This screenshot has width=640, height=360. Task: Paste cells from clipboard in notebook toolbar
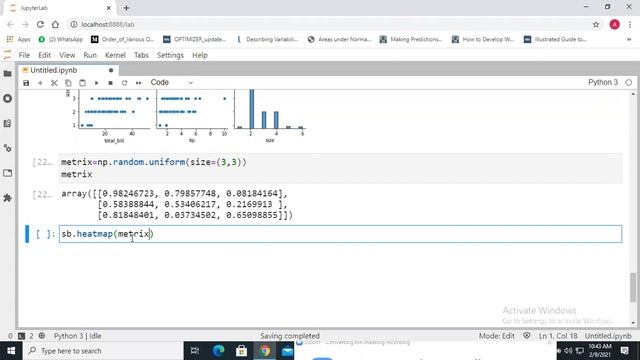(82, 83)
